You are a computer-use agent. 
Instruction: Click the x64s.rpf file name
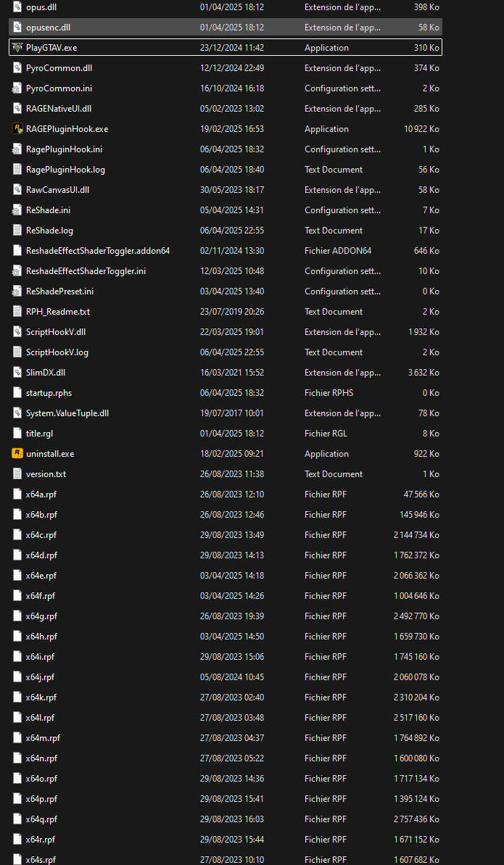coord(41,860)
